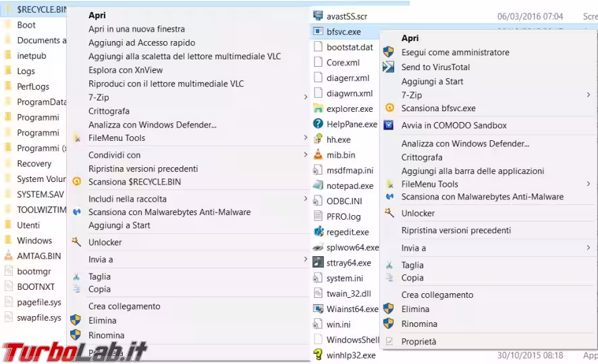
Task: Click the Unlocker wand icon in left menu
Action: pyautogui.click(x=76, y=242)
